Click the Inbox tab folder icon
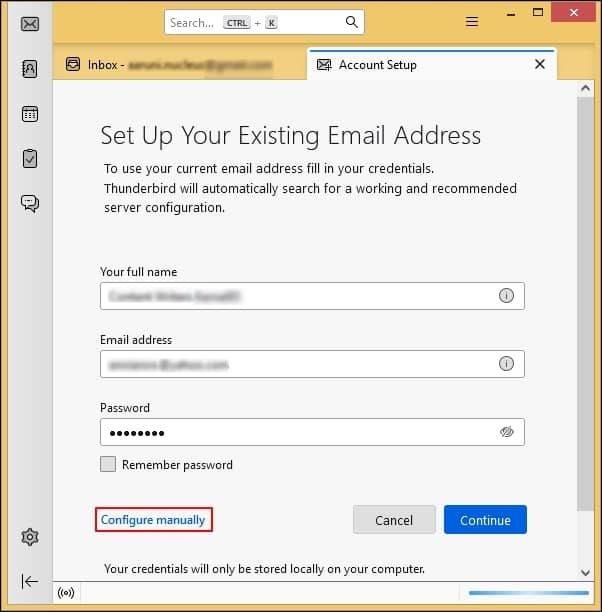Image resolution: width=602 pixels, height=612 pixels. click(73, 64)
